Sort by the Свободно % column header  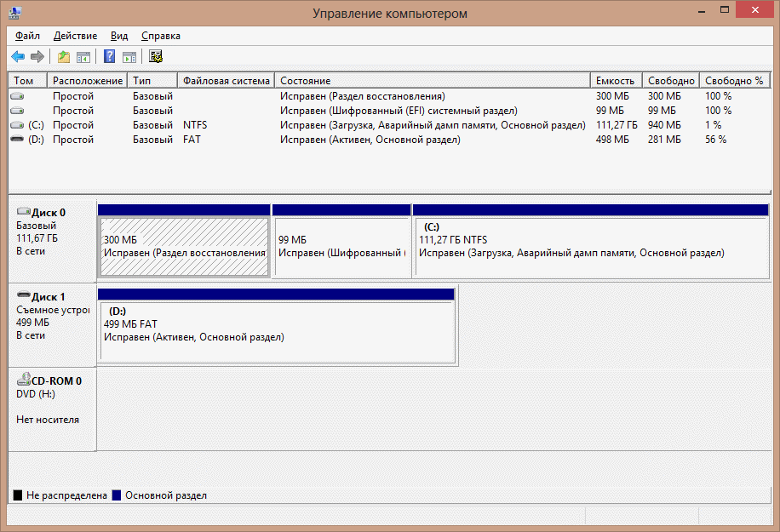point(735,81)
